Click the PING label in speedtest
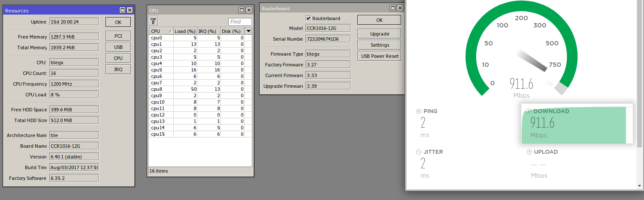The height and width of the screenshot is (200, 644). (430, 111)
